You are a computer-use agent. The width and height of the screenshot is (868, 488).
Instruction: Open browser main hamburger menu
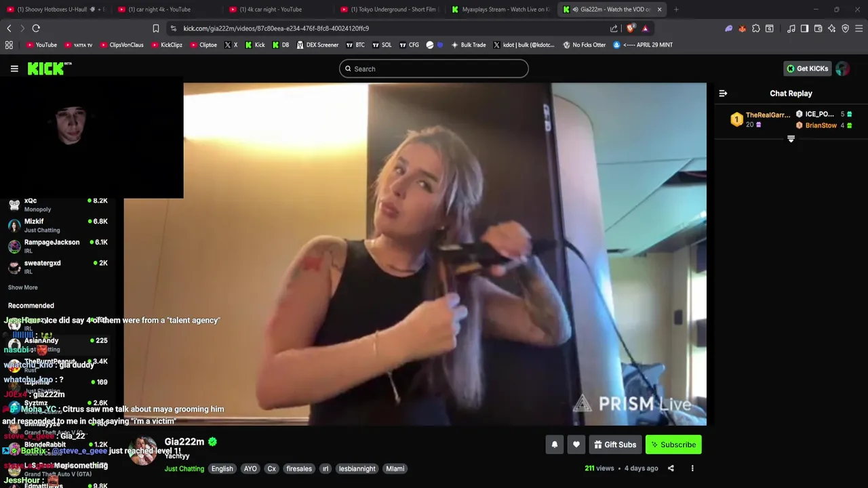click(859, 28)
